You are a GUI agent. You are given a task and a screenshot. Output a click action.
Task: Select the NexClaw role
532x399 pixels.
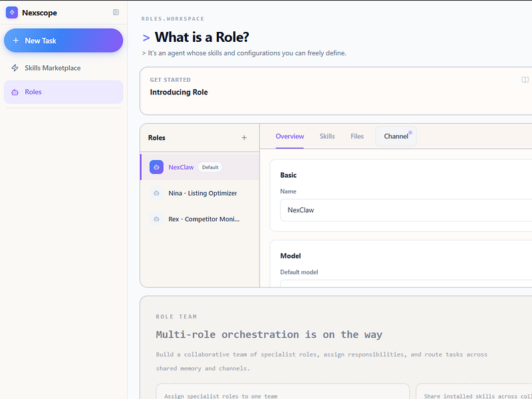(200, 167)
